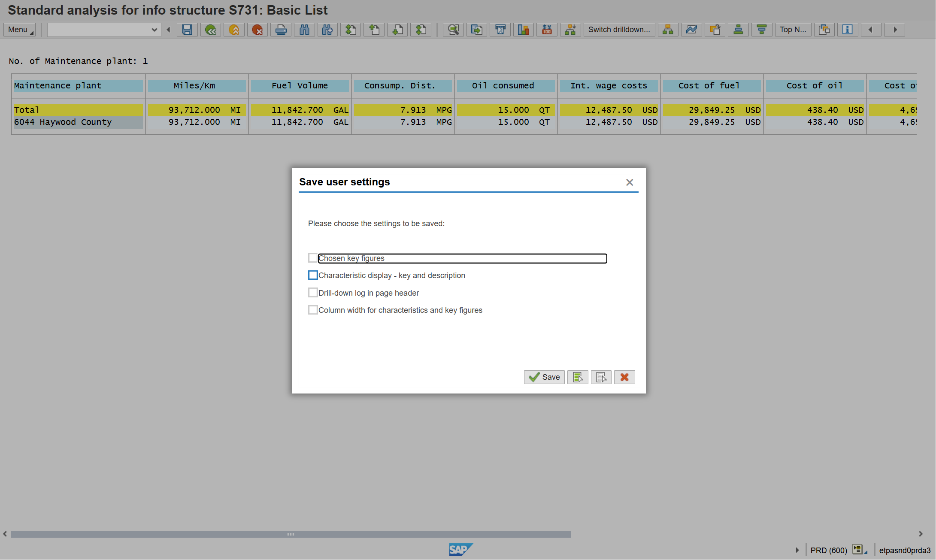The width and height of the screenshot is (936, 560).
Task: Click the line chart time series icon
Action: tap(691, 30)
